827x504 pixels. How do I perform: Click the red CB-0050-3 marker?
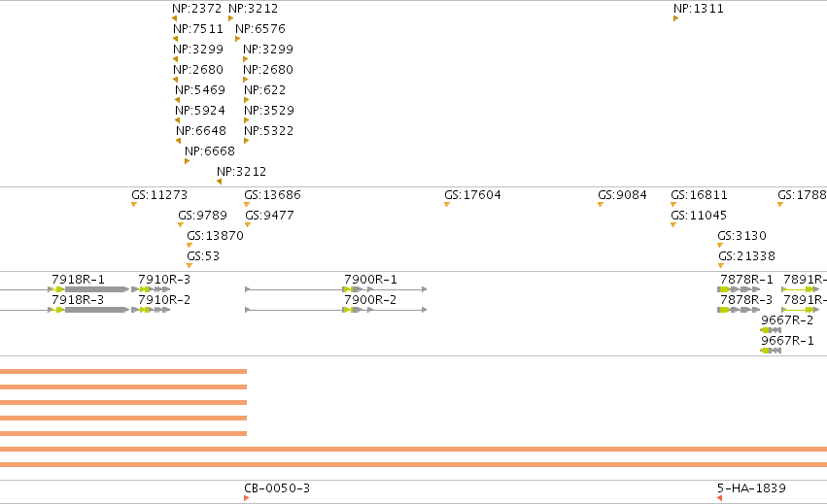[246, 498]
